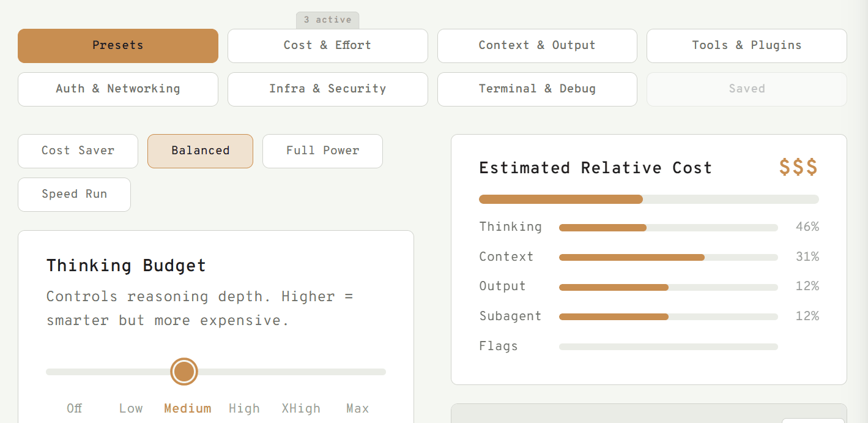Click the 'Subagent' cost row label
Image resolution: width=868 pixels, height=423 pixels.
tap(511, 316)
